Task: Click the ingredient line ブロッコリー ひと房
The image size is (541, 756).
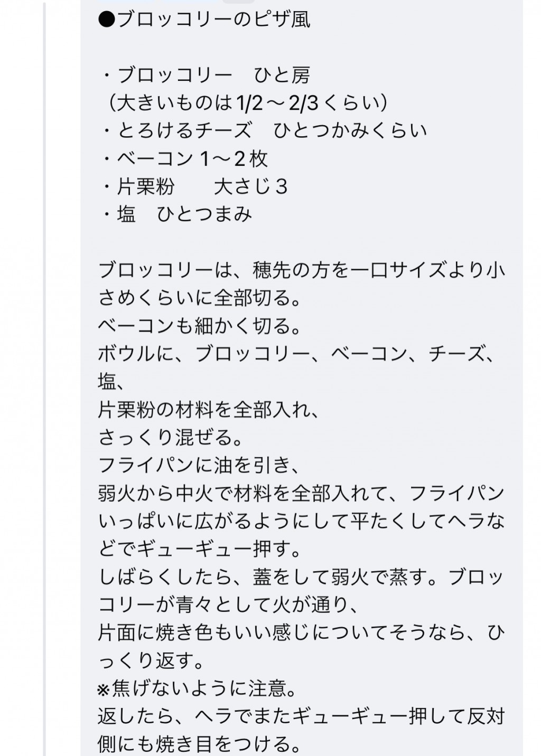Action: [x=206, y=75]
